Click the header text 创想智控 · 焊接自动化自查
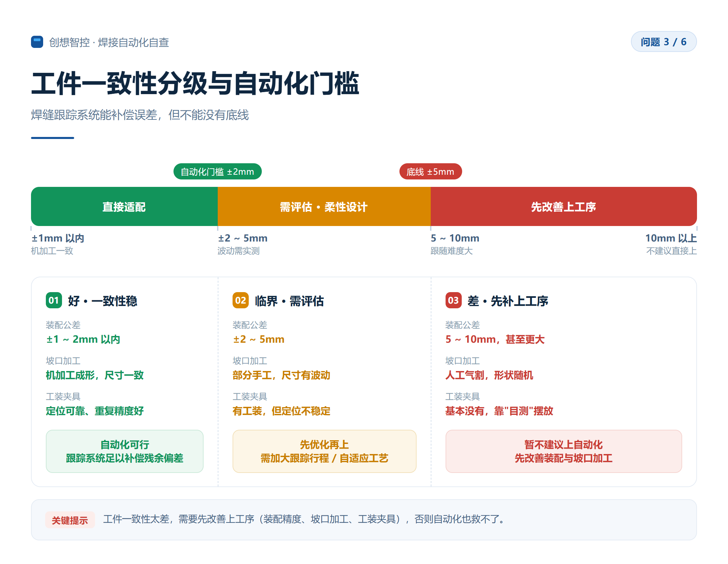Viewport: 728px width, 564px height. coord(109,42)
